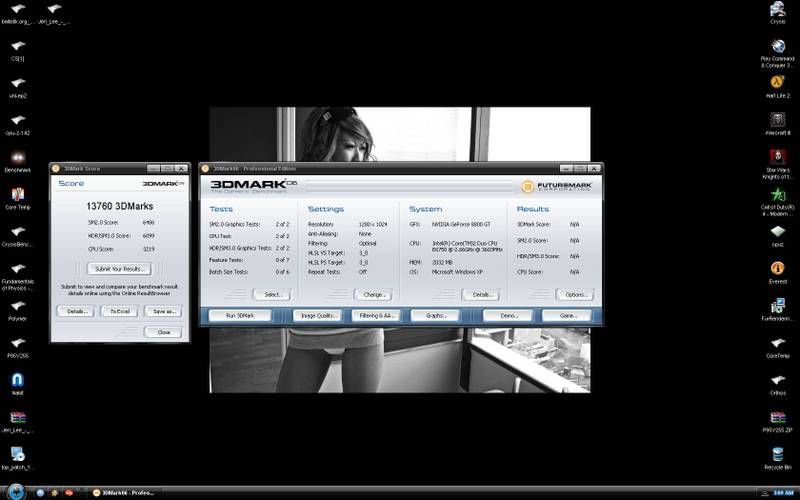Click Save as button in Score window
Image resolution: width=800 pixels, height=500 pixels.
pos(163,311)
